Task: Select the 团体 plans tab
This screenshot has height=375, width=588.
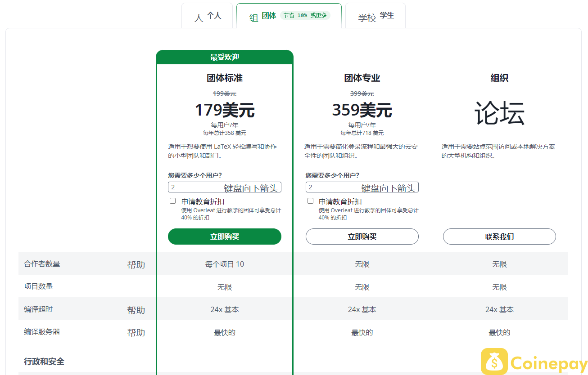Action: (289, 16)
